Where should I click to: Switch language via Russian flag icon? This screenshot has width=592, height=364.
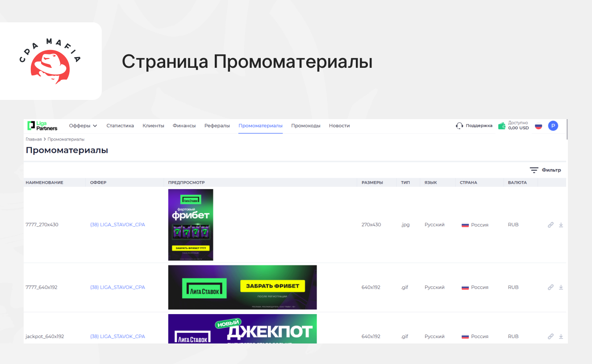pyautogui.click(x=538, y=126)
